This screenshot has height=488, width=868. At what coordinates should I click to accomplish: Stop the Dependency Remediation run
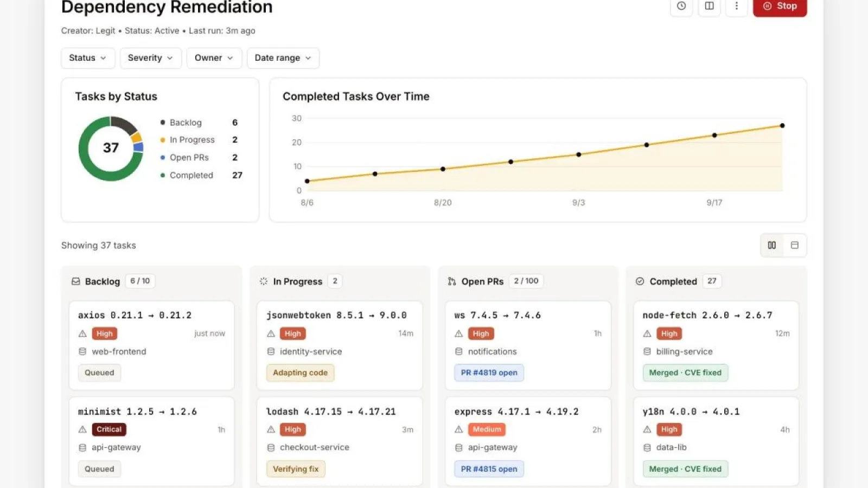(780, 6)
